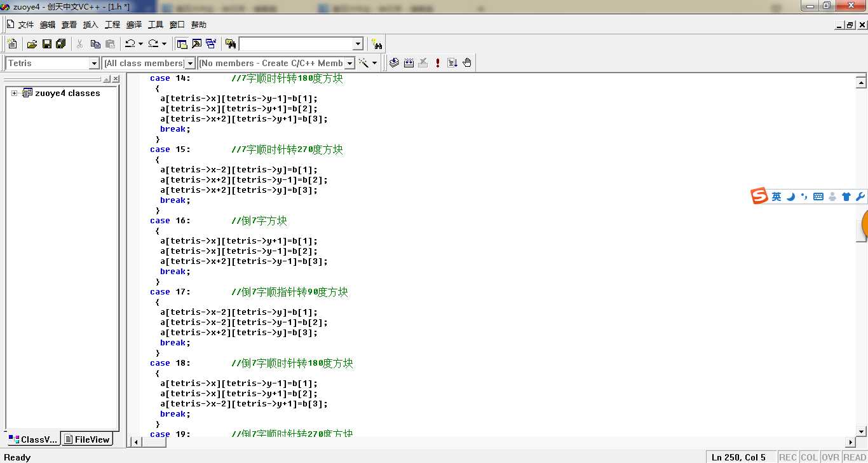Open the 工程 menu
Screen dimensions: 868x463
(x=112, y=25)
